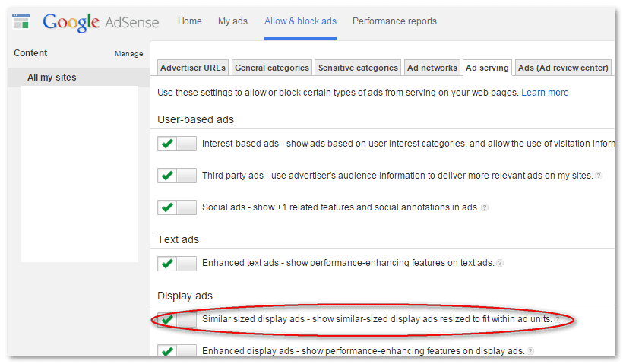Toggle Third party ads switch

click(x=177, y=176)
